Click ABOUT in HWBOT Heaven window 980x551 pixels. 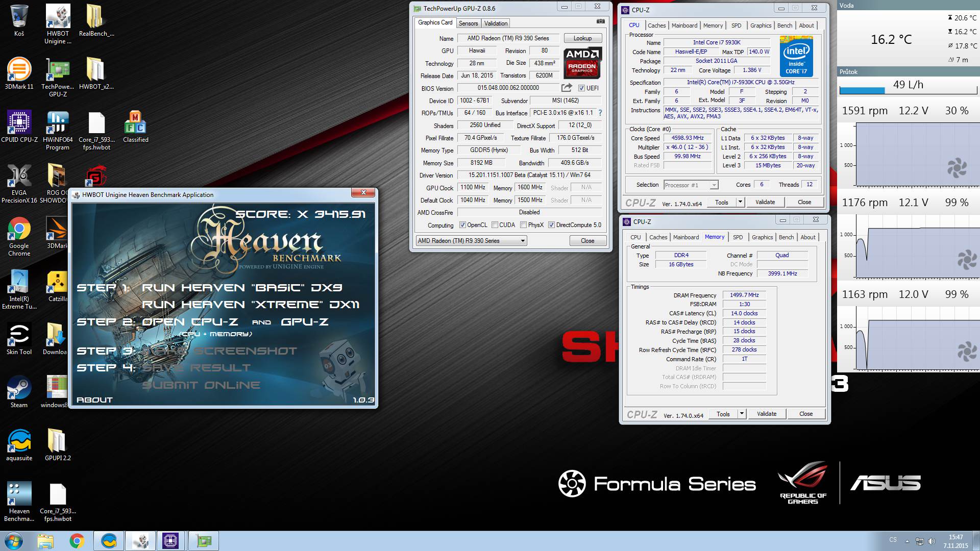coord(94,400)
